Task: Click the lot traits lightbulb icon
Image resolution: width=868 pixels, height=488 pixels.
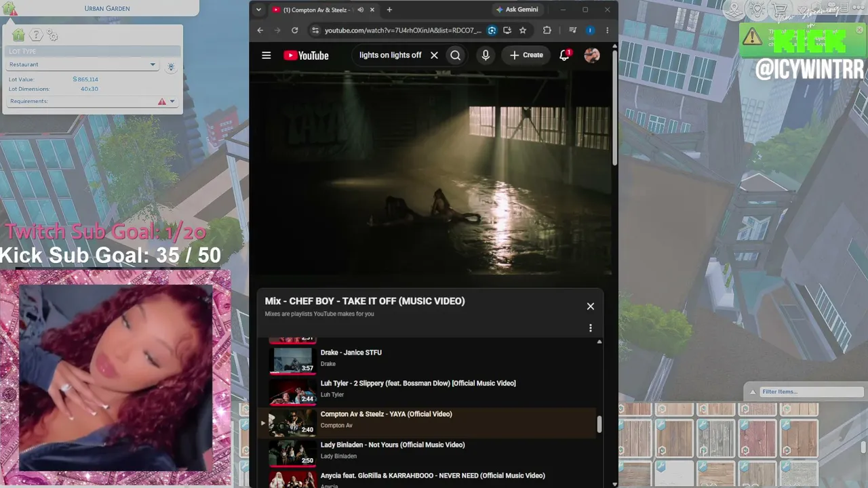Action: (x=171, y=66)
